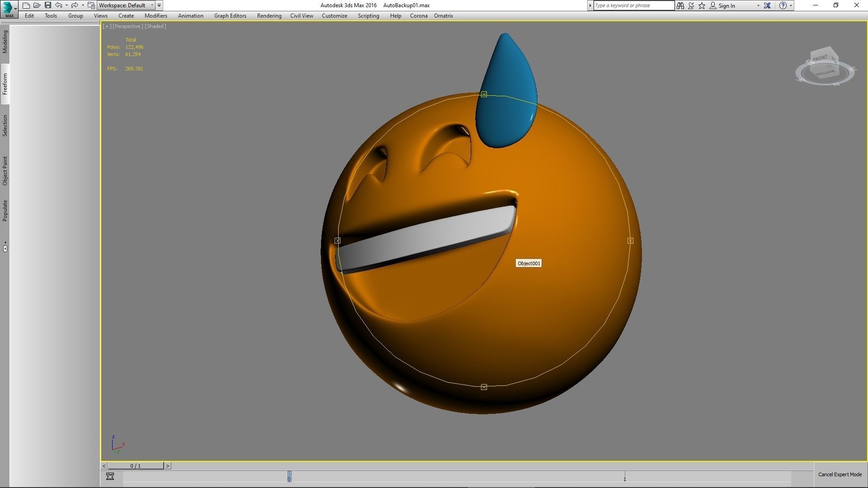Open the Customize menu
The width and height of the screenshot is (868, 488).
click(x=335, y=16)
